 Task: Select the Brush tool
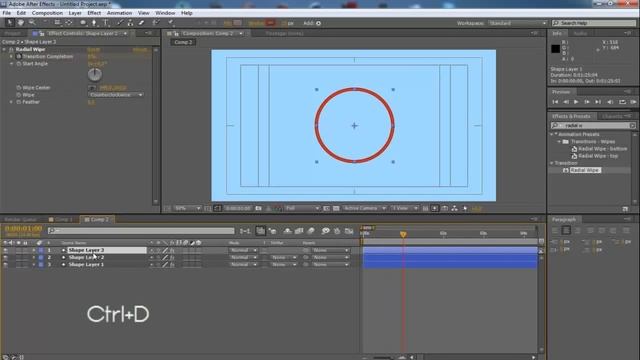pos(120,23)
